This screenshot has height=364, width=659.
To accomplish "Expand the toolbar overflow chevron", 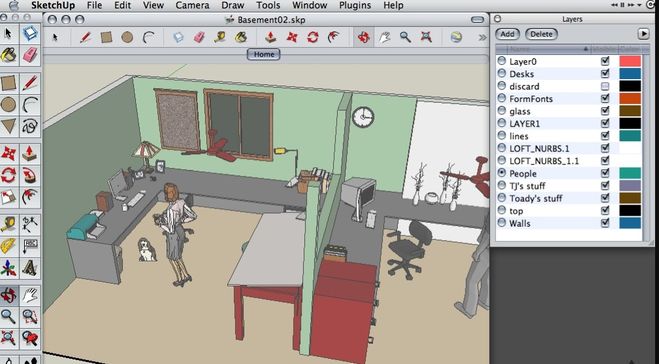I will point(482,37).
